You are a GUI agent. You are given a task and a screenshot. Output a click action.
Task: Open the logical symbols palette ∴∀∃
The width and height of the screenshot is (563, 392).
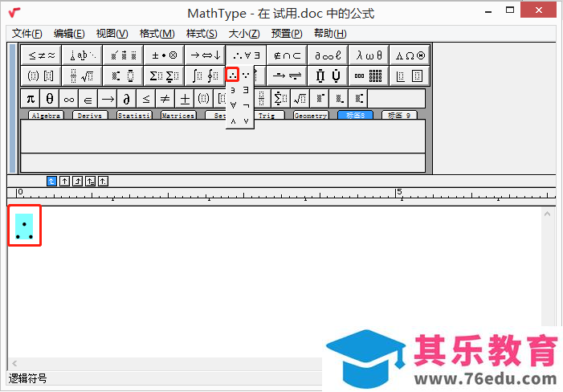tap(246, 55)
